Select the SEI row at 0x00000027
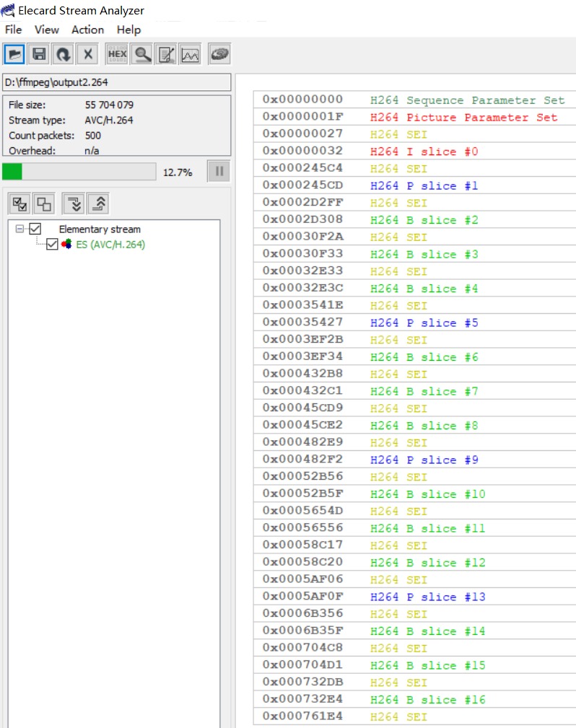The image size is (576, 728). pyautogui.click(x=414, y=134)
